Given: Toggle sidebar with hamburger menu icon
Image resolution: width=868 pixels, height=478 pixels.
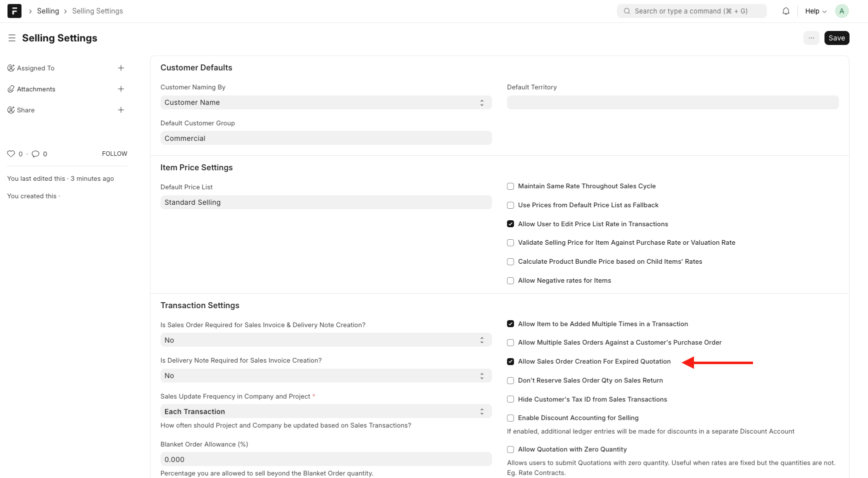Looking at the screenshot, I should coord(12,38).
